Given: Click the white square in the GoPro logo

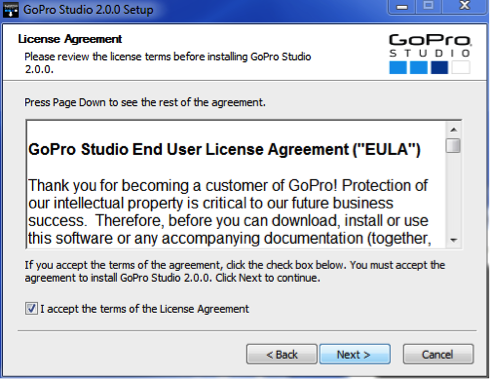Looking at the screenshot, I should (x=461, y=67).
